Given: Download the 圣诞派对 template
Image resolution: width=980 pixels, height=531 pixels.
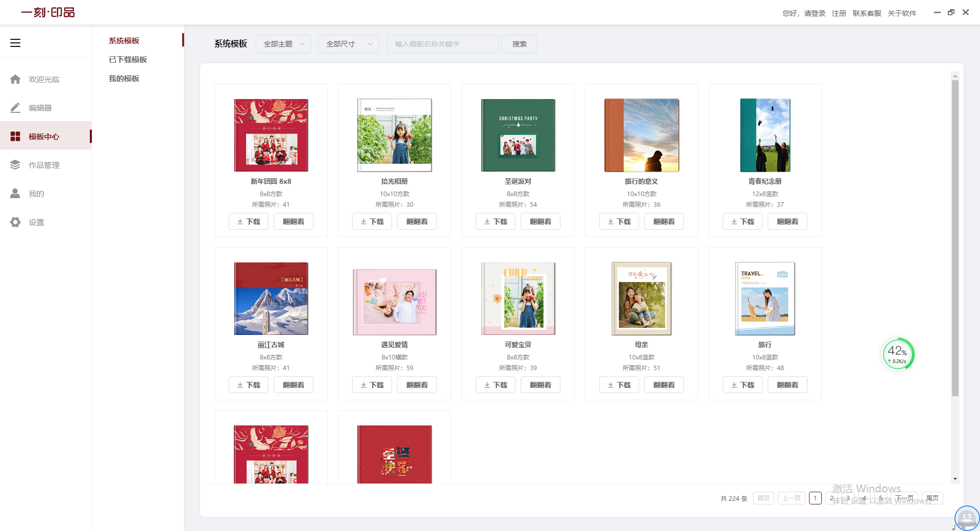Looking at the screenshot, I should pos(496,222).
